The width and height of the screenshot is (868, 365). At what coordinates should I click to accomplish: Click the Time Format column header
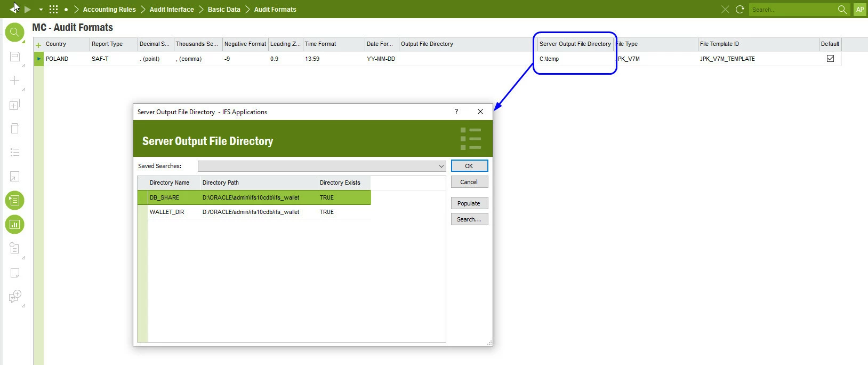[334, 44]
